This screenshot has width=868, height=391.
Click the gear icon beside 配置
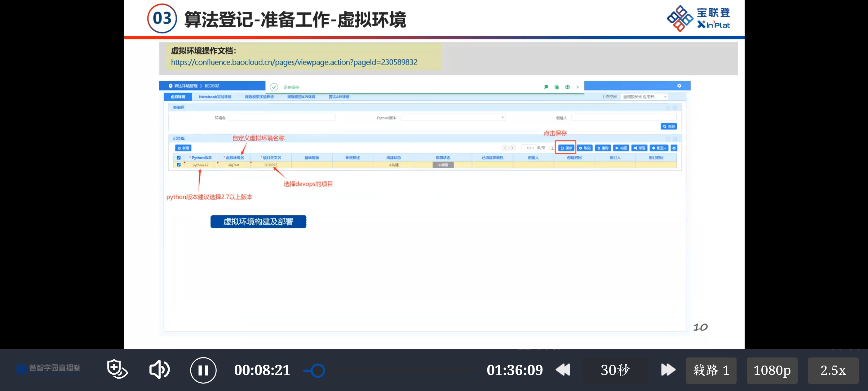674,148
